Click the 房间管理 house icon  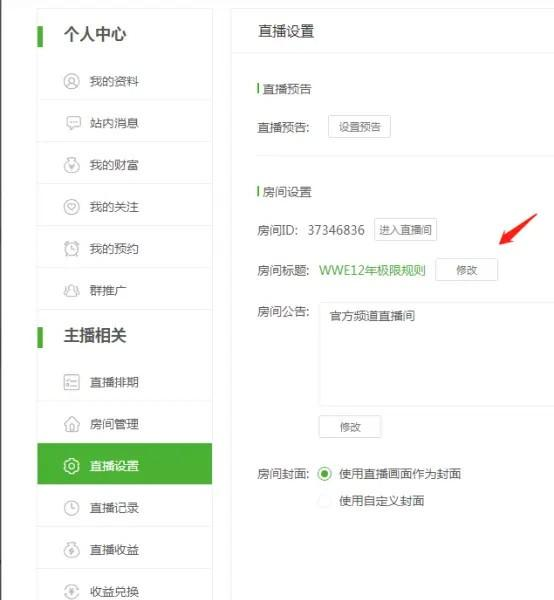72,424
